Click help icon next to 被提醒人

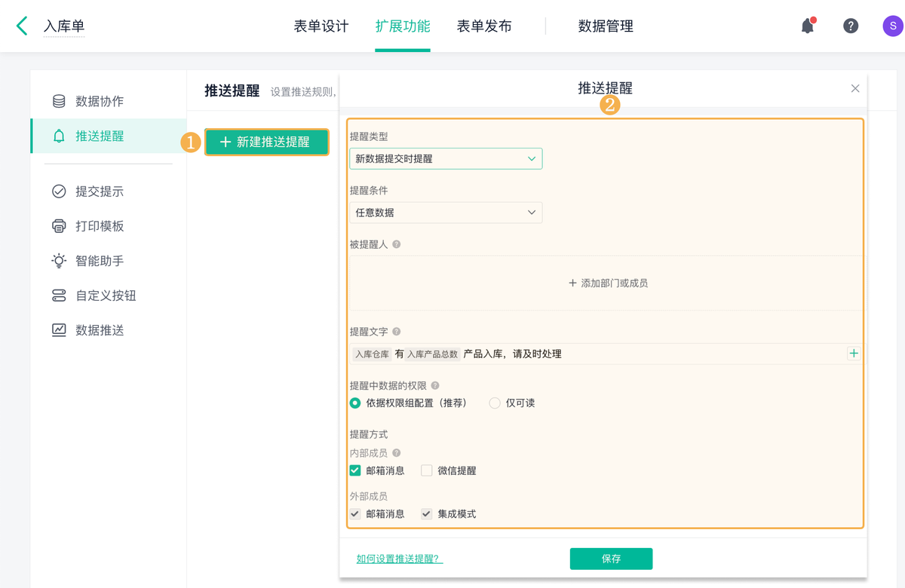397,244
